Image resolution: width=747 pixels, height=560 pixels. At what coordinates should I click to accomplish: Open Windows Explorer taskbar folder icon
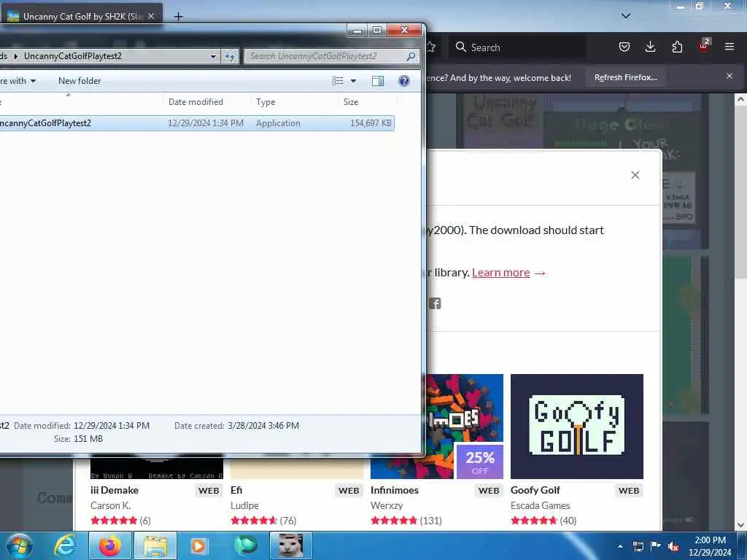pyautogui.click(x=156, y=545)
